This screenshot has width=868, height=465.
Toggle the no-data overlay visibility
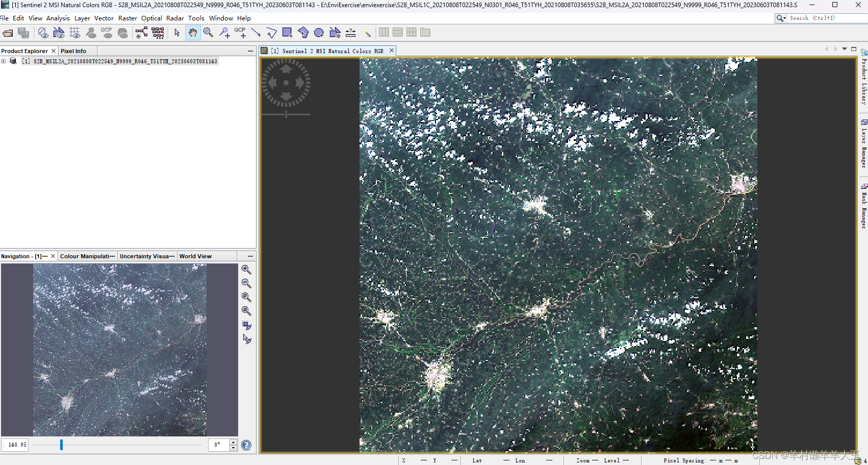coord(43,32)
